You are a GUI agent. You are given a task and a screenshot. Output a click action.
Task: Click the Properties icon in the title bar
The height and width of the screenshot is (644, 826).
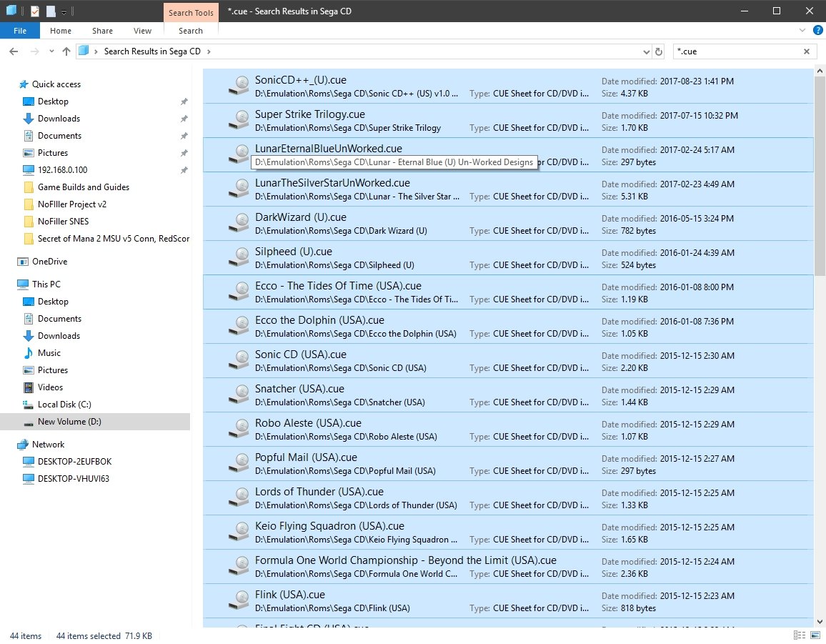coord(35,11)
